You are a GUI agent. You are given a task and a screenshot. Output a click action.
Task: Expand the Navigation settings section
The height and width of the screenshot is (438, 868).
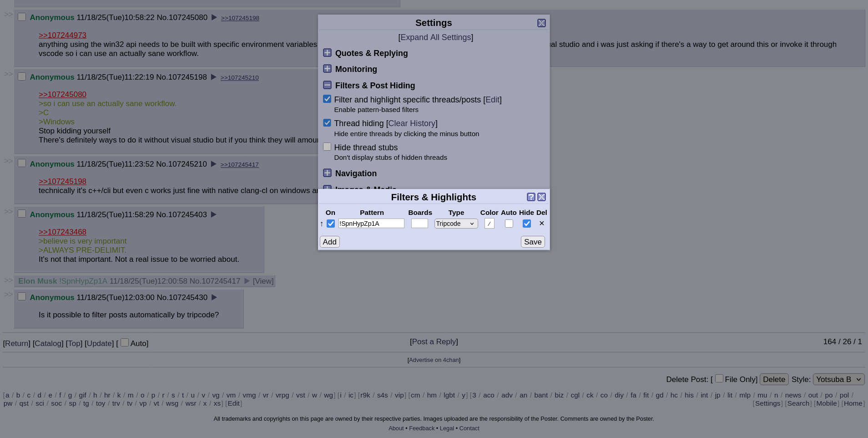click(327, 173)
